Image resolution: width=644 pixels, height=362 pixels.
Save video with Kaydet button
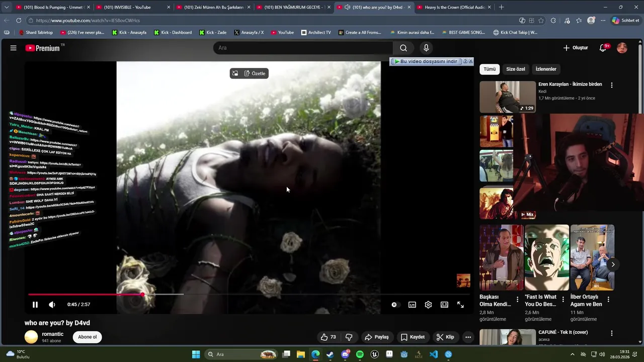[413, 337]
